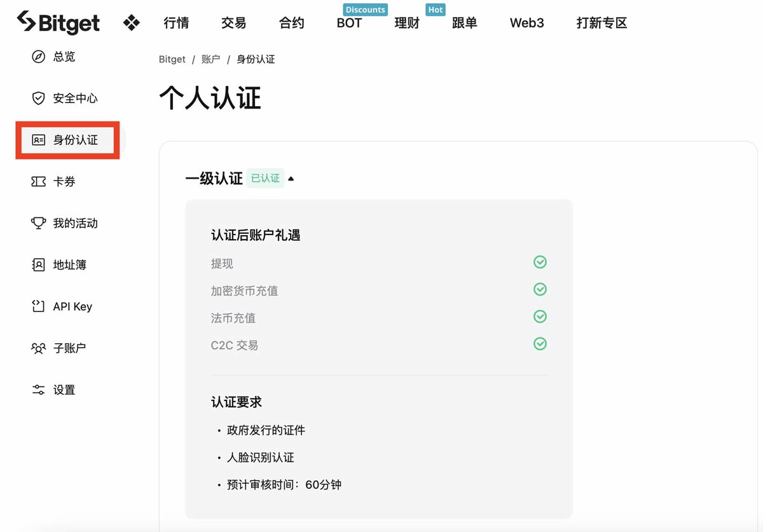Open the four-diamond apps grid icon

pyautogui.click(x=132, y=24)
